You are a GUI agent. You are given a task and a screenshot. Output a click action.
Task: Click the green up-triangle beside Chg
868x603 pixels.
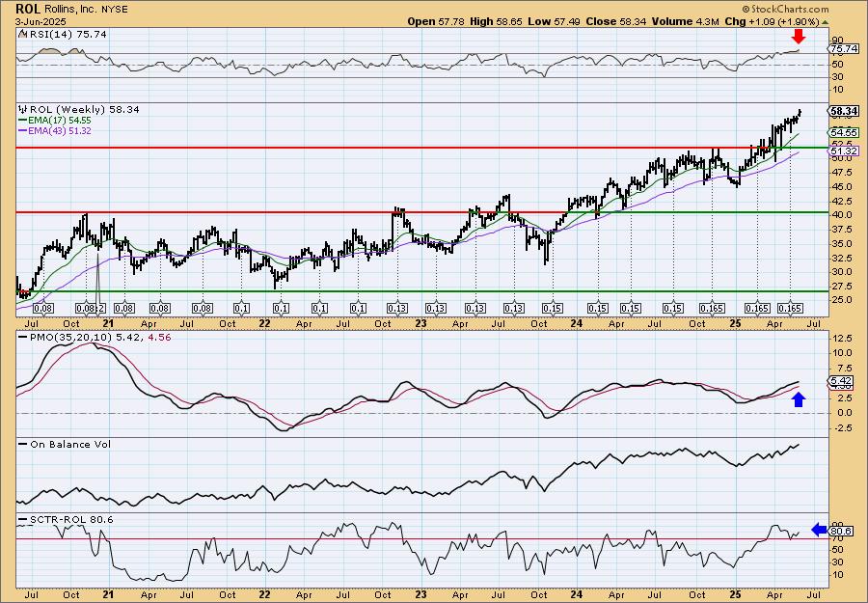point(825,22)
